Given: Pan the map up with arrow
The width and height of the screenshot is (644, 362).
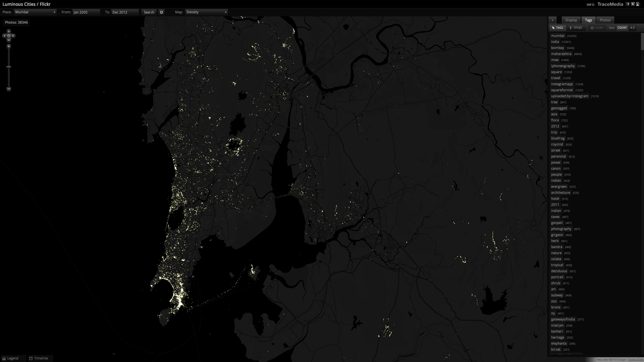Looking at the screenshot, I should click(9, 31).
